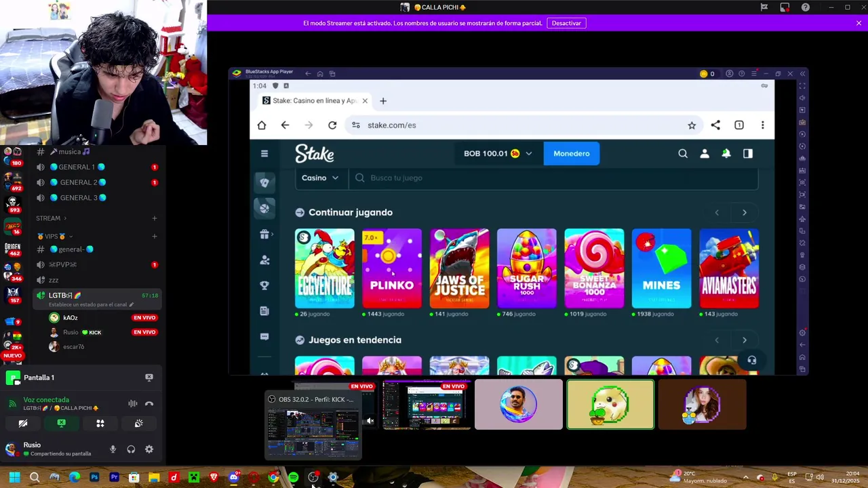The height and width of the screenshot is (488, 868).
Task: Open Windows Start menu
Action: click(14, 477)
